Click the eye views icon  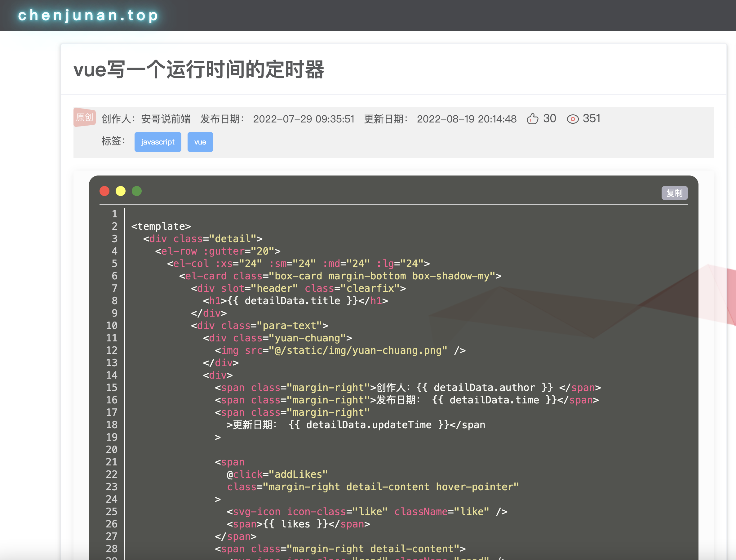click(572, 119)
